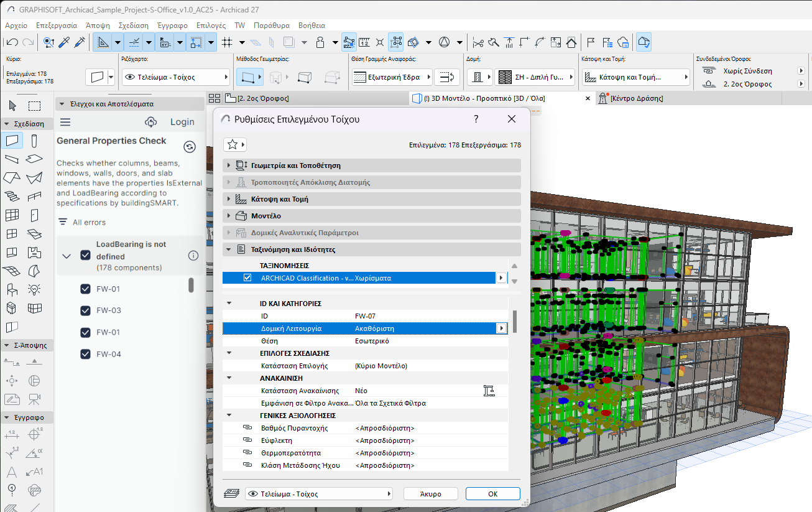The image size is (812, 512).
Task: Click the OK button
Action: pyautogui.click(x=492, y=494)
